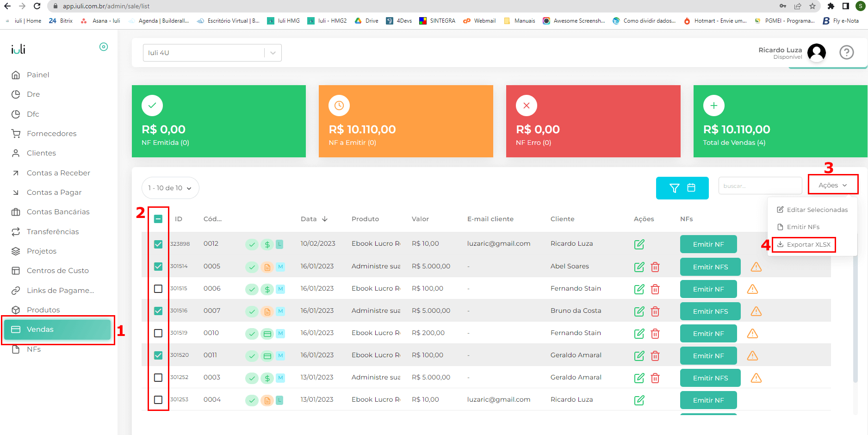Screen dimensions: 868x435
Task: Select Exportar XLSX menu option
Action: coord(804,244)
